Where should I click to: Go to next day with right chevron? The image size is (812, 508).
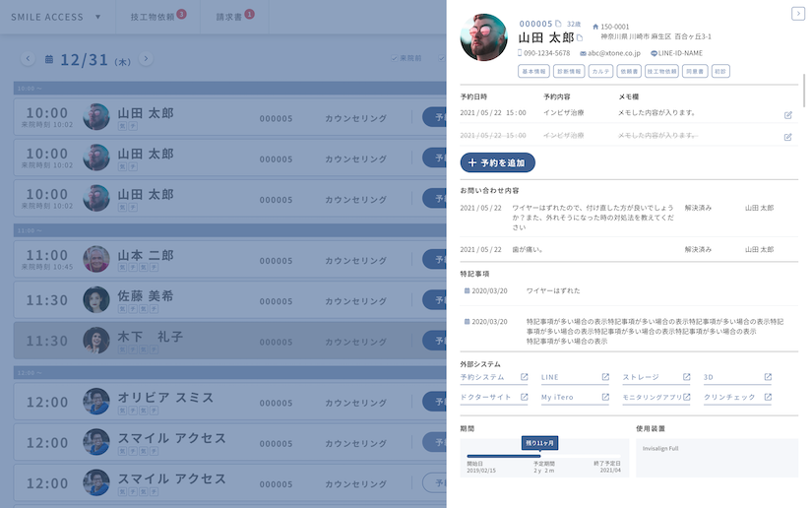146,59
